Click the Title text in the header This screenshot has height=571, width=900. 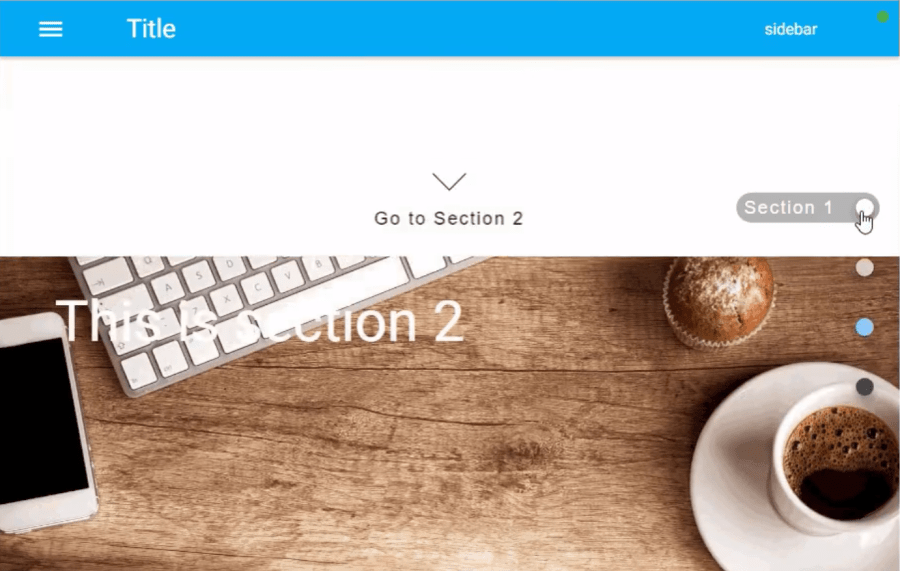151,29
